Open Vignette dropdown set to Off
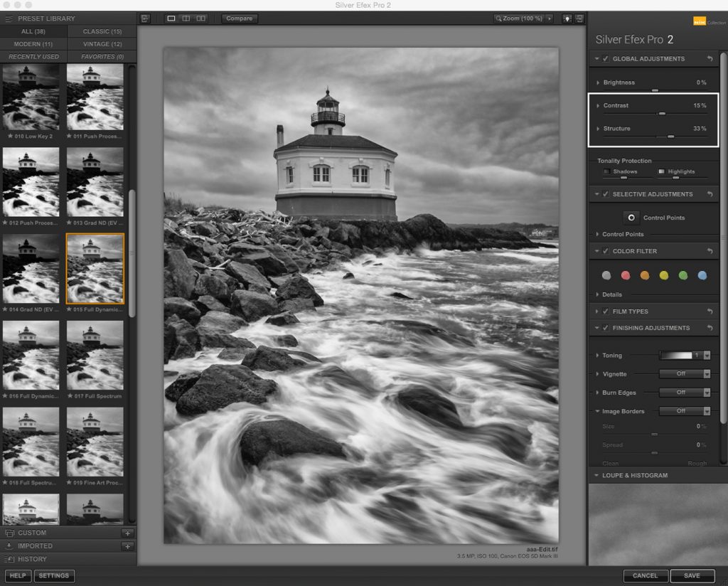The image size is (728, 586). (685, 374)
